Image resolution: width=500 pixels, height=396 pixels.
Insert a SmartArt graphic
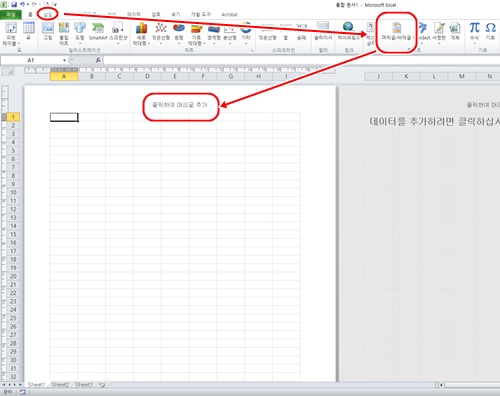(98, 31)
